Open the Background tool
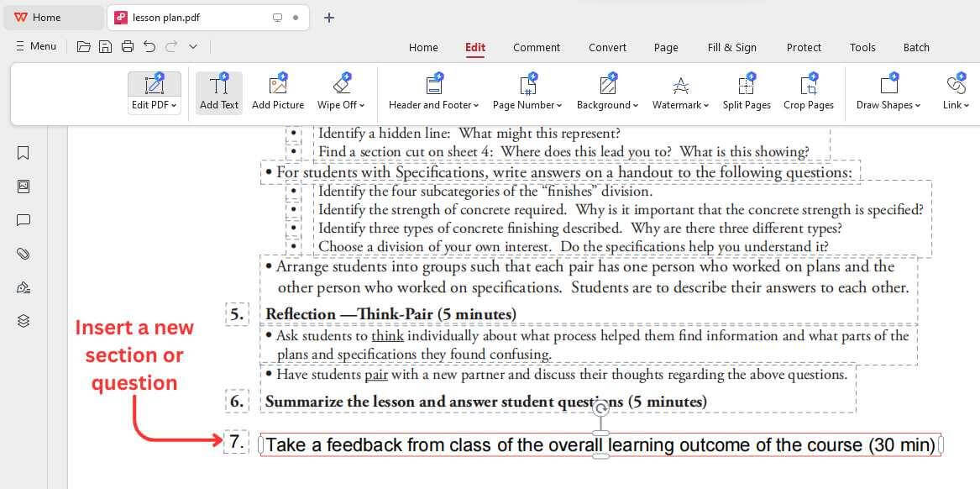980x489 pixels. pyautogui.click(x=607, y=92)
